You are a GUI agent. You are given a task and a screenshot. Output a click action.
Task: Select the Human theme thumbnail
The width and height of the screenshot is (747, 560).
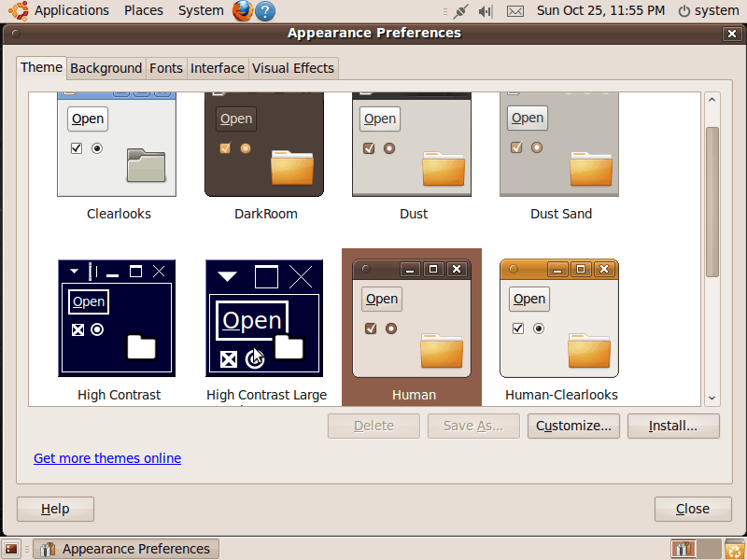coord(412,318)
